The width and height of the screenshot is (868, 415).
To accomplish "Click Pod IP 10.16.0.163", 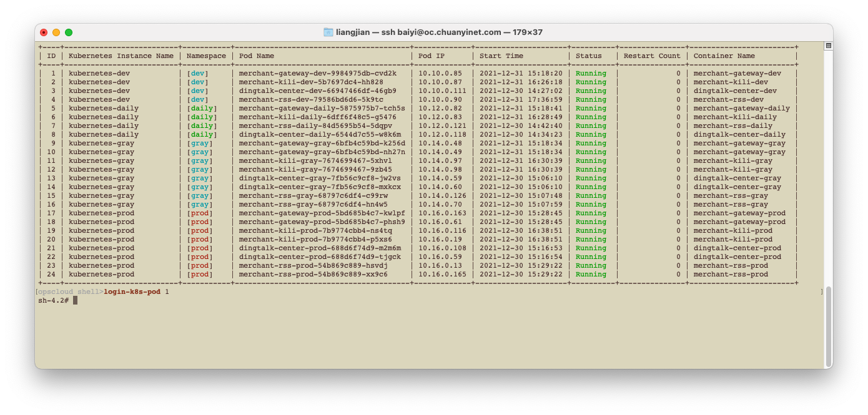I will coord(442,213).
